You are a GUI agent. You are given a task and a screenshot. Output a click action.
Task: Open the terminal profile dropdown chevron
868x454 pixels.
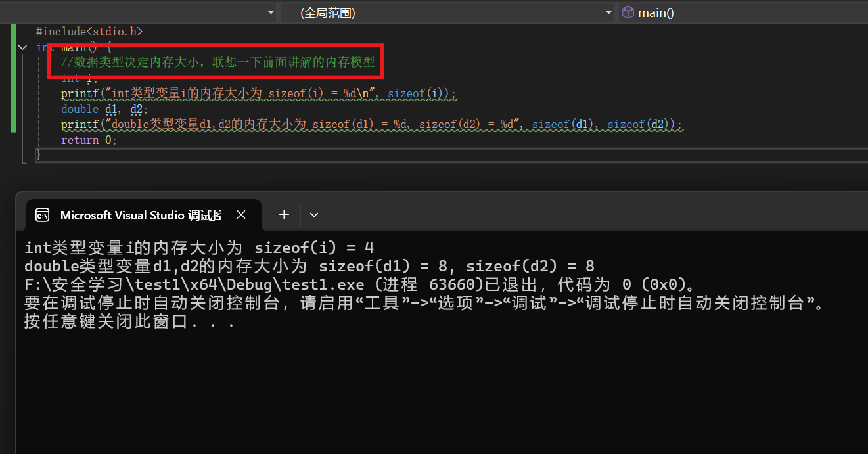(314, 215)
